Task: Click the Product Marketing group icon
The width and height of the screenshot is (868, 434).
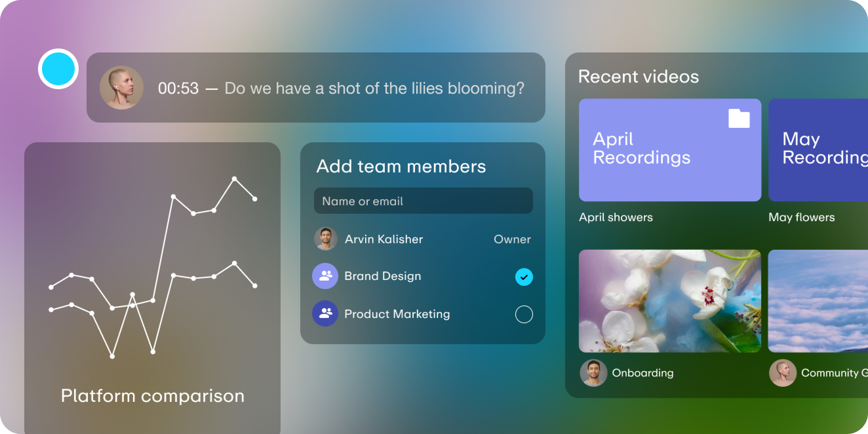Action: (325, 313)
